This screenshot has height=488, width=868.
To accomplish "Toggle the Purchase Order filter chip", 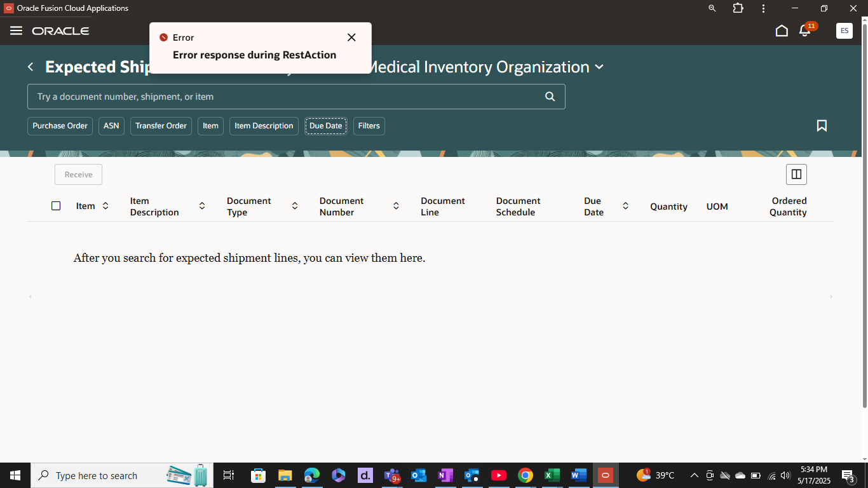I will coord(60,126).
